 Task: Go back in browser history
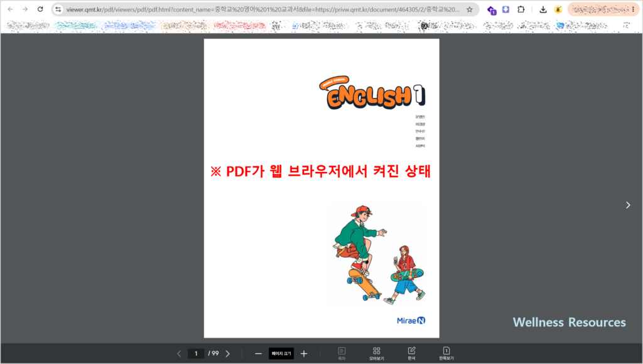point(10,9)
